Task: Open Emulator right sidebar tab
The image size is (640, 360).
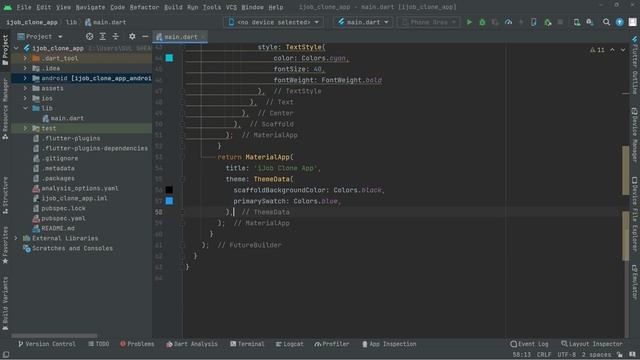Action: point(635,282)
